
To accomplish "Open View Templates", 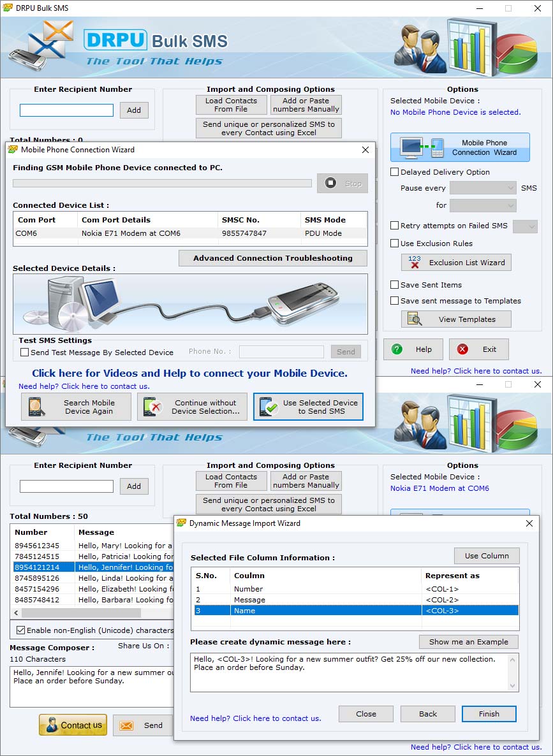I will (x=455, y=319).
